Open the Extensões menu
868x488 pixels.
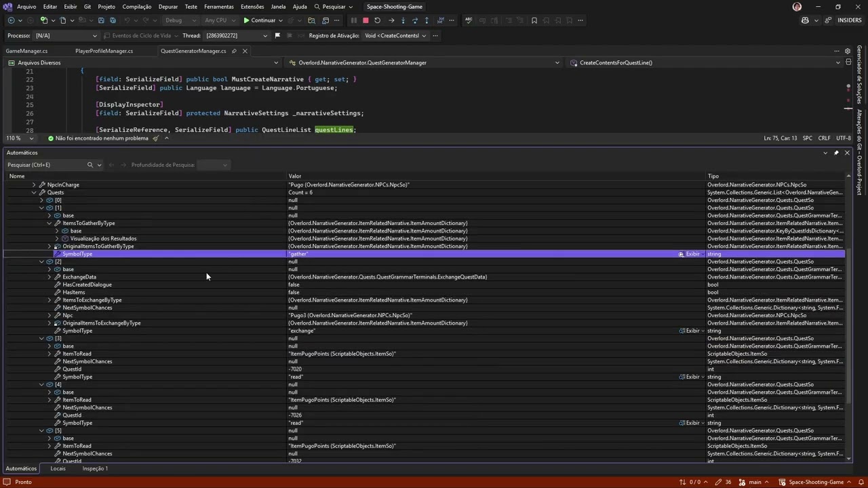[x=252, y=7]
